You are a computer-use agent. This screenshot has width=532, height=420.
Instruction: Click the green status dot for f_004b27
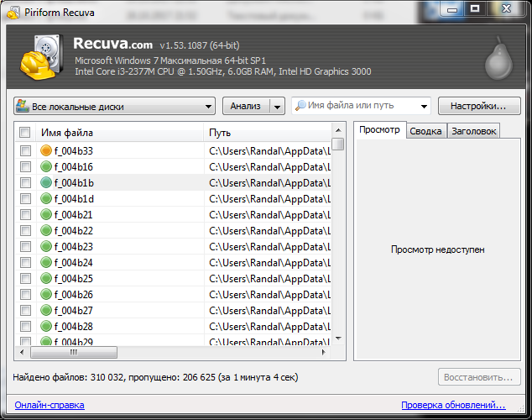click(x=46, y=310)
